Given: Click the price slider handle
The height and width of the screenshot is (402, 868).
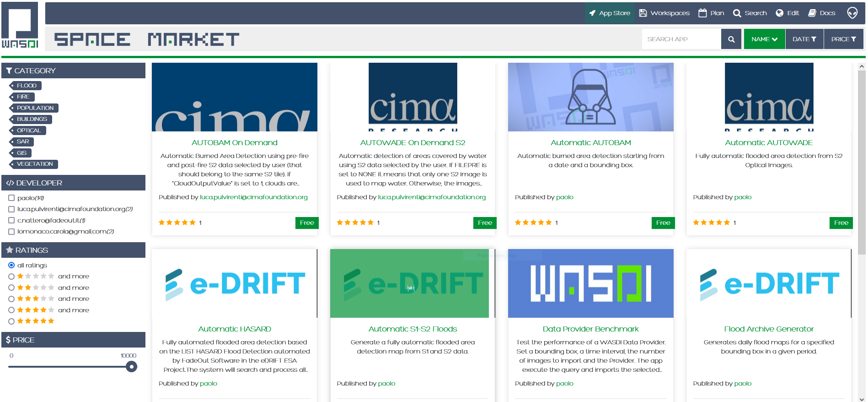Looking at the screenshot, I should pos(131,366).
